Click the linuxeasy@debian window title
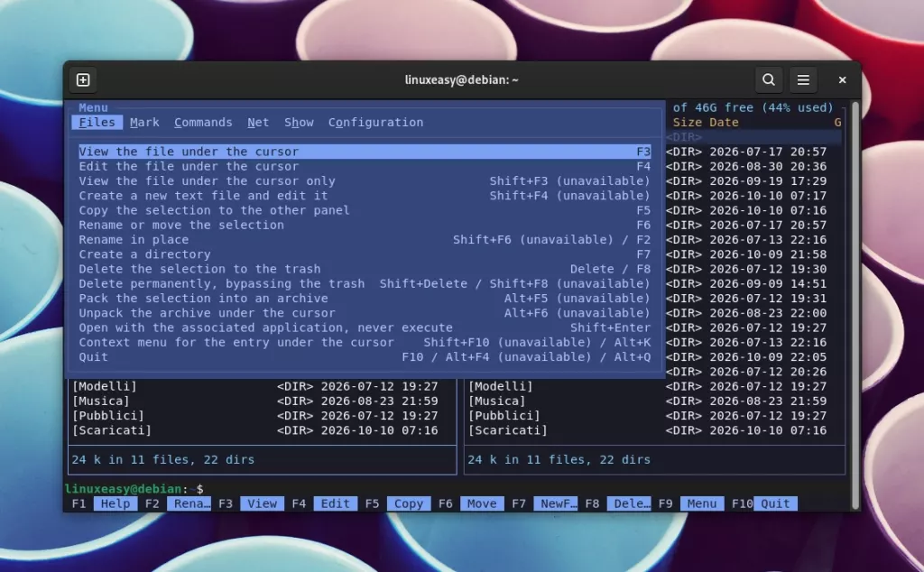924x572 pixels. (x=461, y=79)
